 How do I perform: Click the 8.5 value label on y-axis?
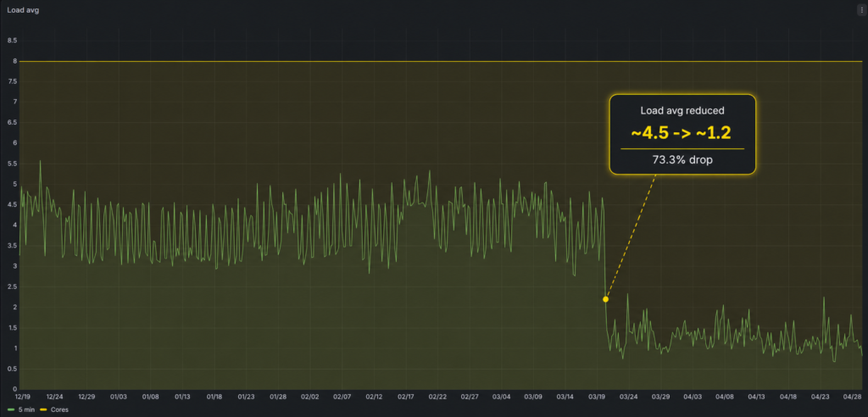pyautogui.click(x=12, y=41)
